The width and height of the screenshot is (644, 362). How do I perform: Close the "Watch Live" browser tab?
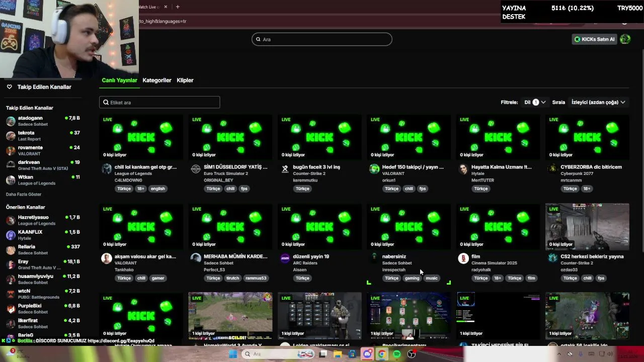(x=166, y=7)
